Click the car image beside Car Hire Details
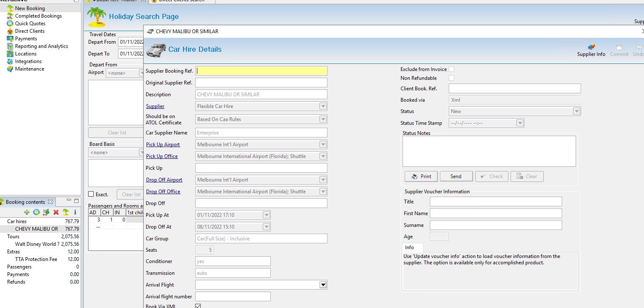The image size is (644, 308). pos(156,50)
